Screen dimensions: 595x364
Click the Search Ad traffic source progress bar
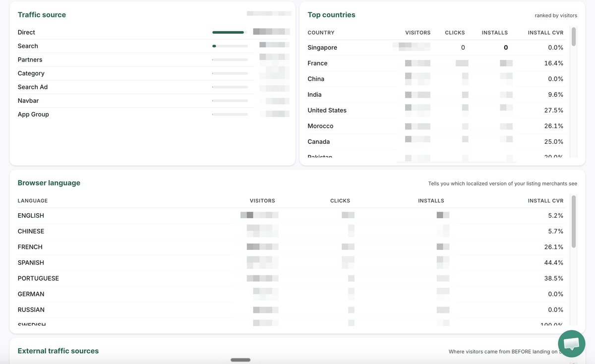230,87
